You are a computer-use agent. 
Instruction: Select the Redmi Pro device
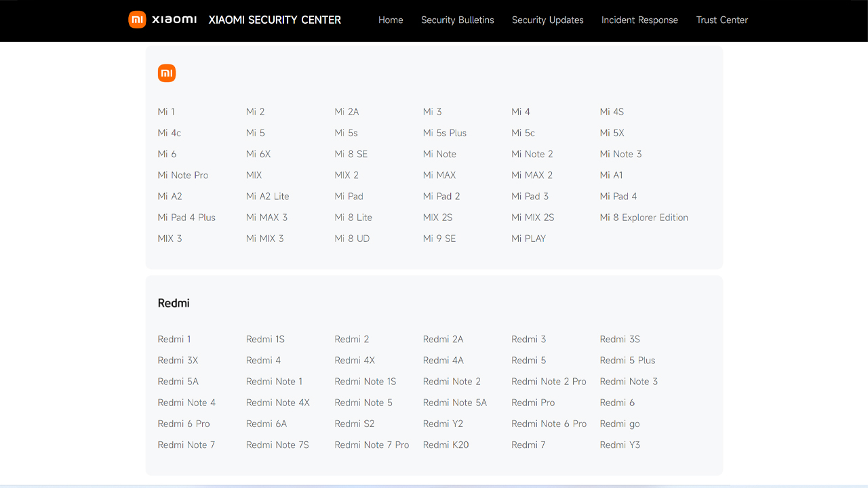pos(534,402)
